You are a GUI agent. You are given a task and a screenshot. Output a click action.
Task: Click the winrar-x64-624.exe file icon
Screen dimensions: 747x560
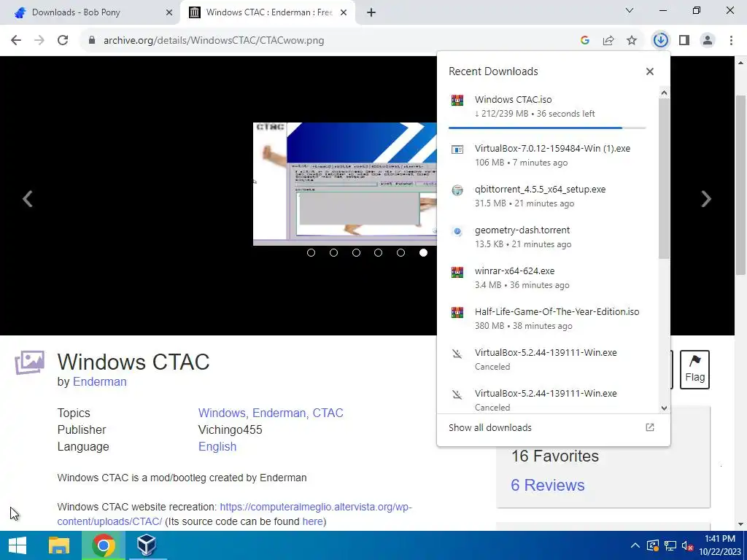pyautogui.click(x=457, y=273)
